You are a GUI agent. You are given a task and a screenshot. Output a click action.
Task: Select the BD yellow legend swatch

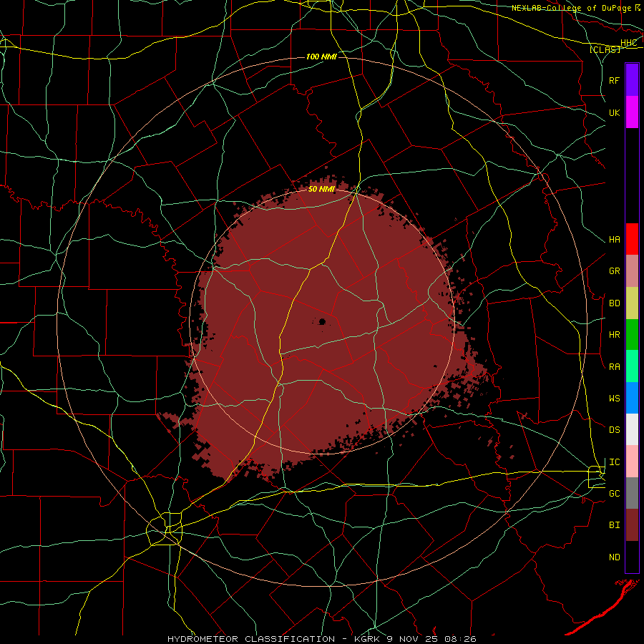click(x=632, y=303)
